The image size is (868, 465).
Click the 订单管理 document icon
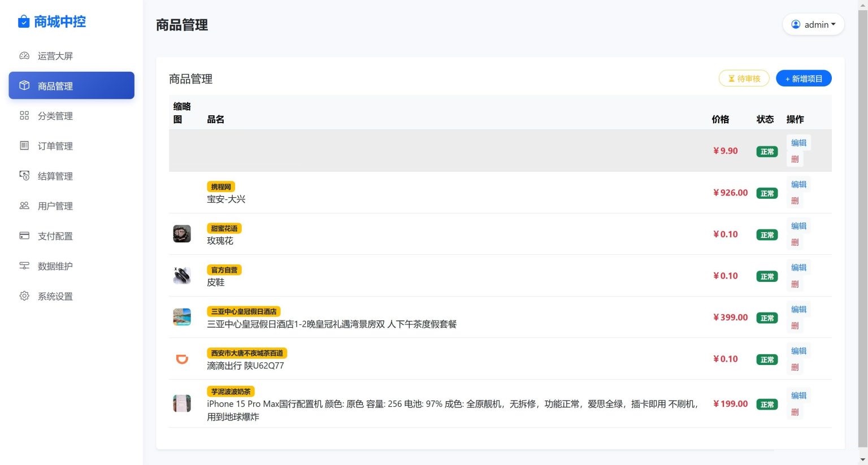point(24,145)
